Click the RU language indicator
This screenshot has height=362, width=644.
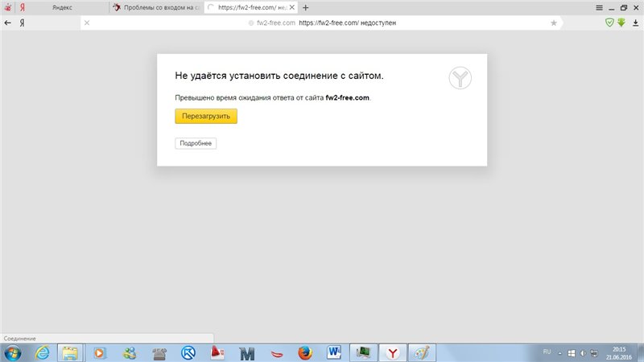[x=547, y=352]
